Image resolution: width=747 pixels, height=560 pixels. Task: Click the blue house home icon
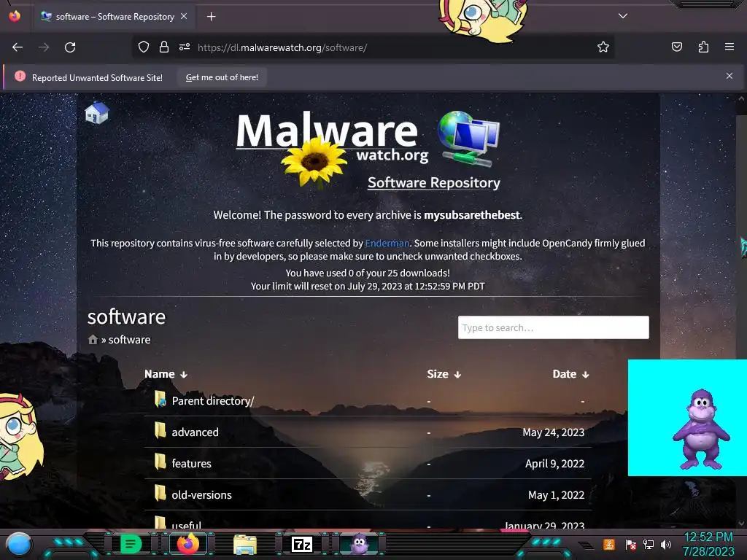pyautogui.click(x=97, y=112)
